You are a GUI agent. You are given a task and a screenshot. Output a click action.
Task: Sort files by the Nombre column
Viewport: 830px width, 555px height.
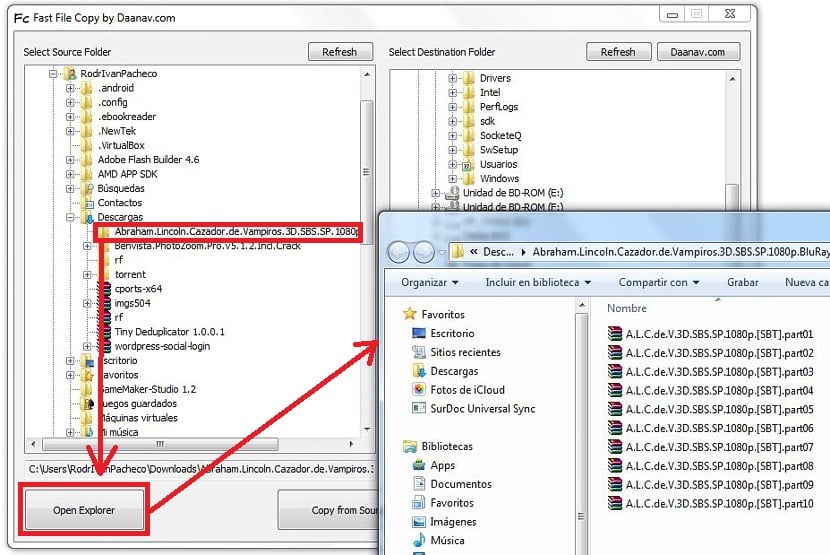click(627, 308)
